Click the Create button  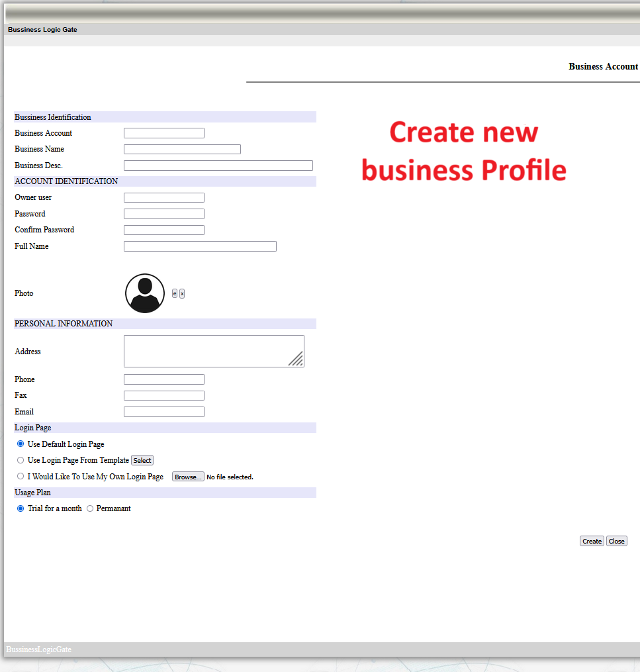click(x=592, y=542)
